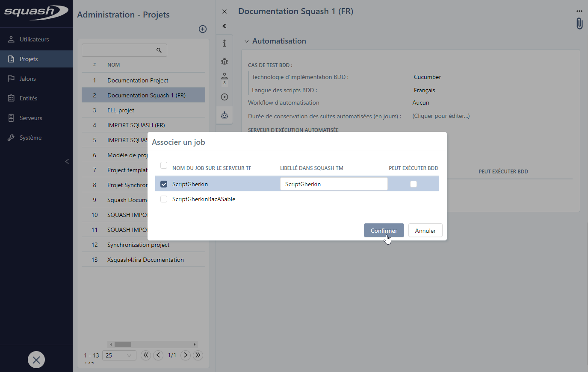The height and width of the screenshot is (372, 588).
Task: Open Utilisateurs in the sidebar menu
Action: [x=34, y=39]
